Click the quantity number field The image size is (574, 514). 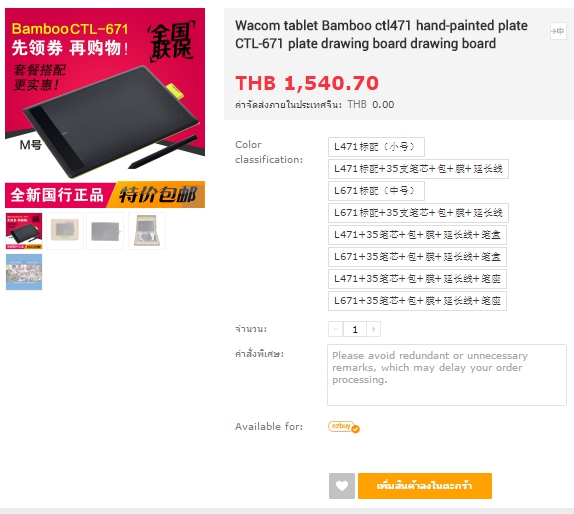(x=355, y=329)
